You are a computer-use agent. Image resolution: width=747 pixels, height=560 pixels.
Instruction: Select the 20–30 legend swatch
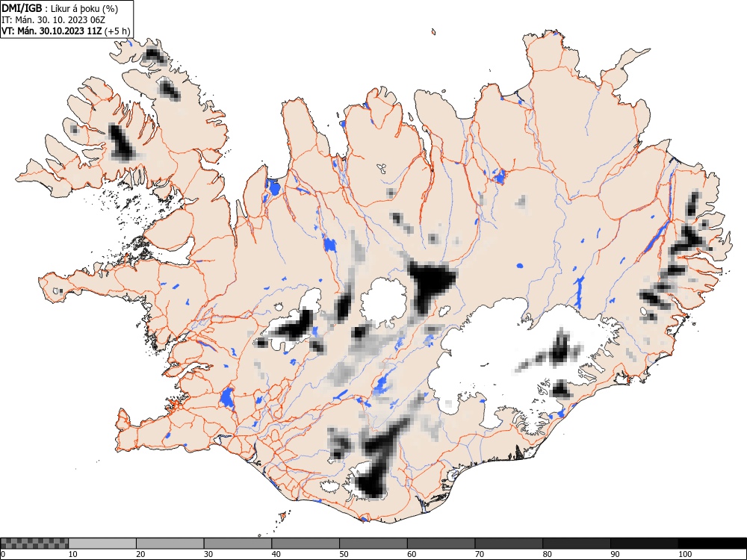170,544
